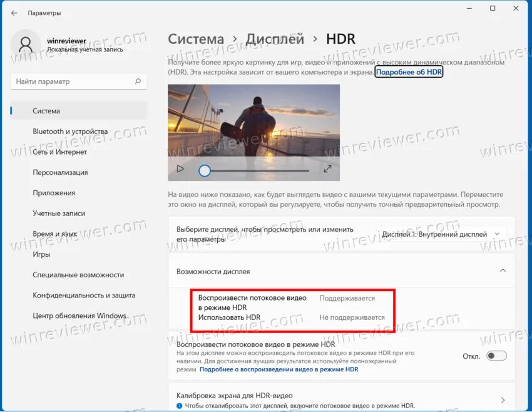Click the Параметры window title
This screenshot has width=532, height=412.
[44, 13]
